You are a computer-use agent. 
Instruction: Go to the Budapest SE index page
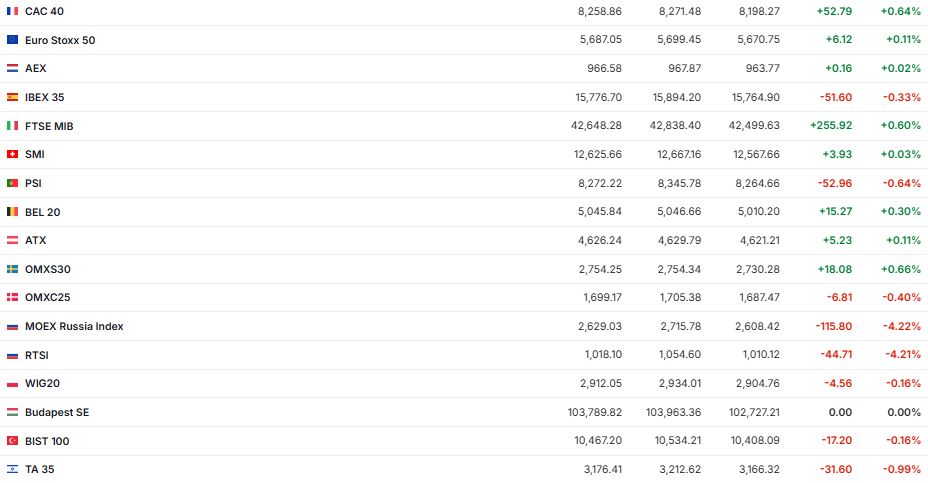coord(57,412)
